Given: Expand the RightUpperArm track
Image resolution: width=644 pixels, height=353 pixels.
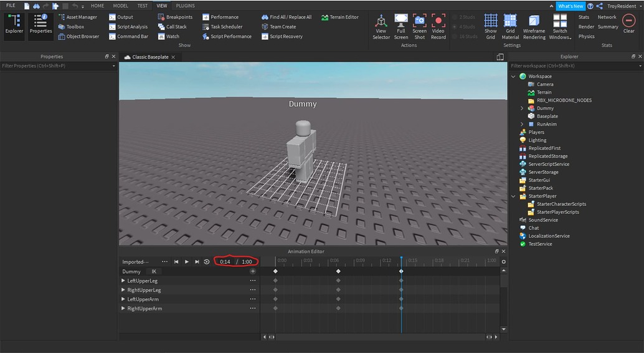Looking at the screenshot, I should [x=123, y=309].
